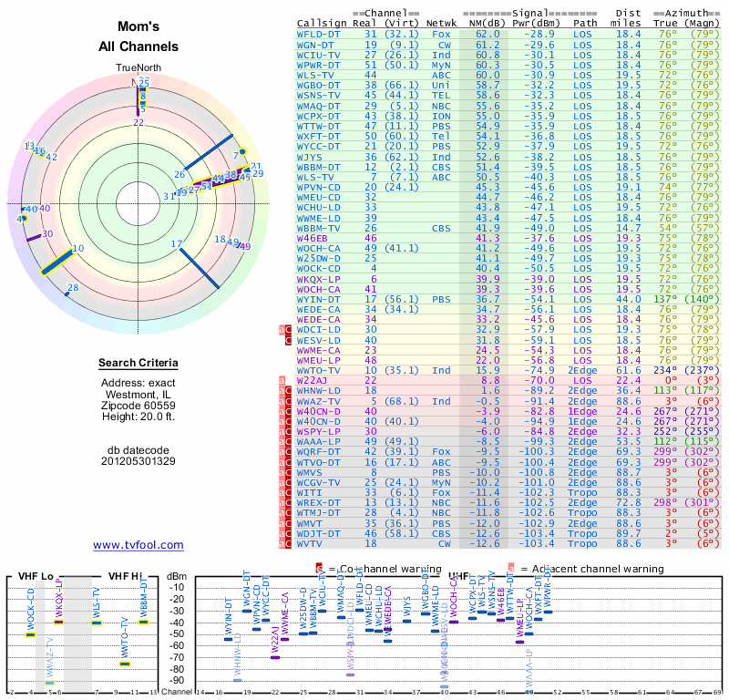Screen dimensions: 729x700
Task: Click the WTMJ-DT callsign
Action: click(x=318, y=513)
